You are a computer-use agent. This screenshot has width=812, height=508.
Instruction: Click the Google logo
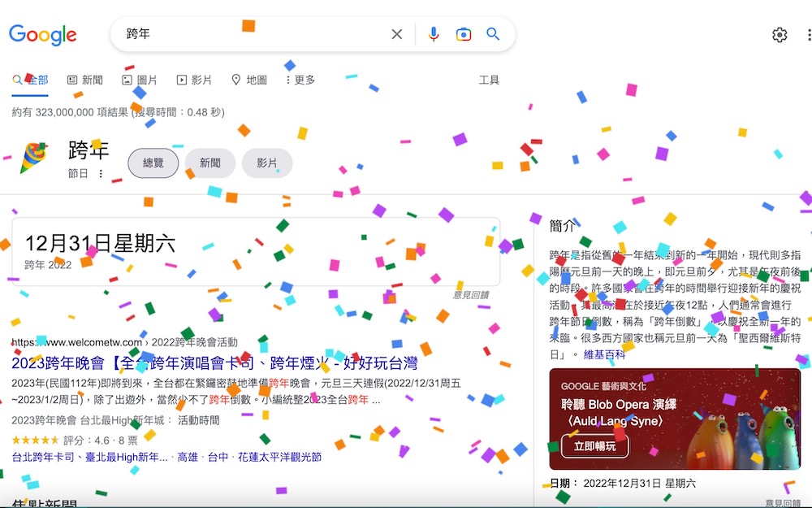click(x=42, y=35)
